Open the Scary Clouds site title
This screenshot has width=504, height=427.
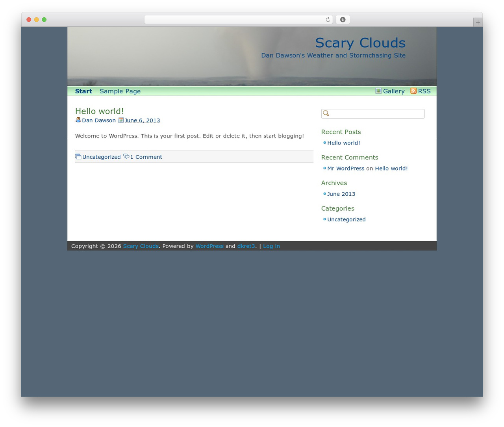(360, 43)
